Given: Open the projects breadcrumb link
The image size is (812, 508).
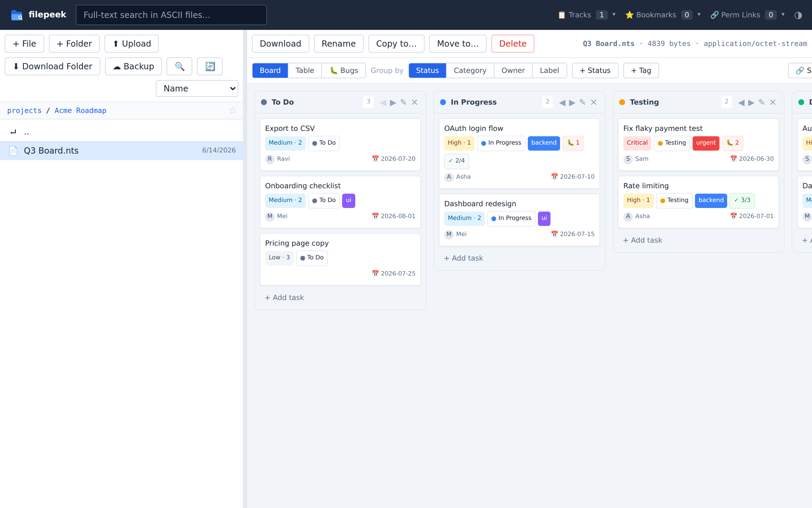Looking at the screenshot, I should [x=24, y=111].
